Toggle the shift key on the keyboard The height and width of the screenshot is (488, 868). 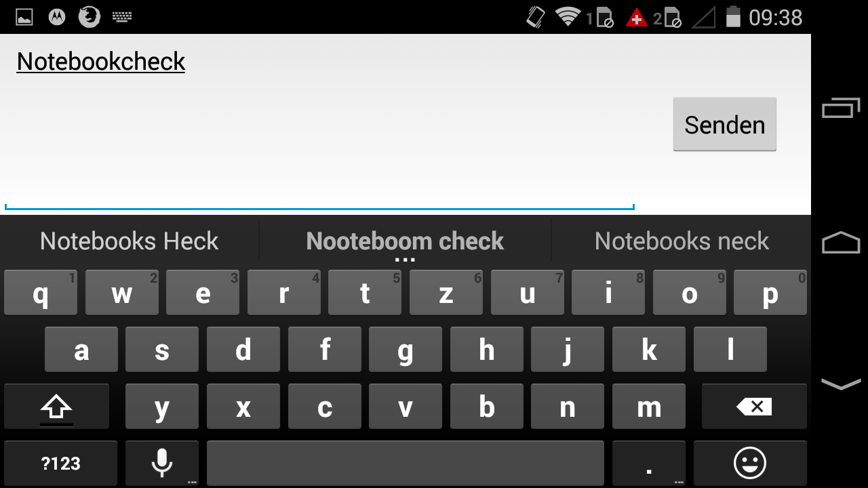56,406
